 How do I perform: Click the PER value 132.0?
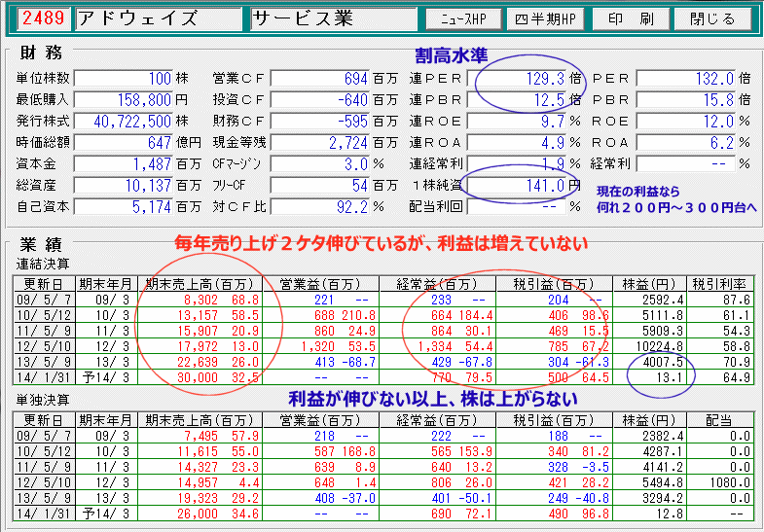pyautogui.click(x=686, y=79)
